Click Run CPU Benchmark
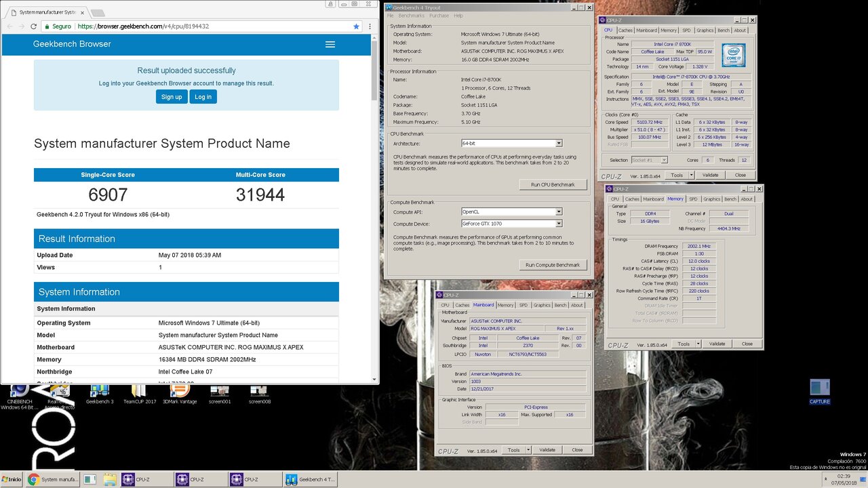This screenshot has height=488, width=868. click(x=553, y=184)
